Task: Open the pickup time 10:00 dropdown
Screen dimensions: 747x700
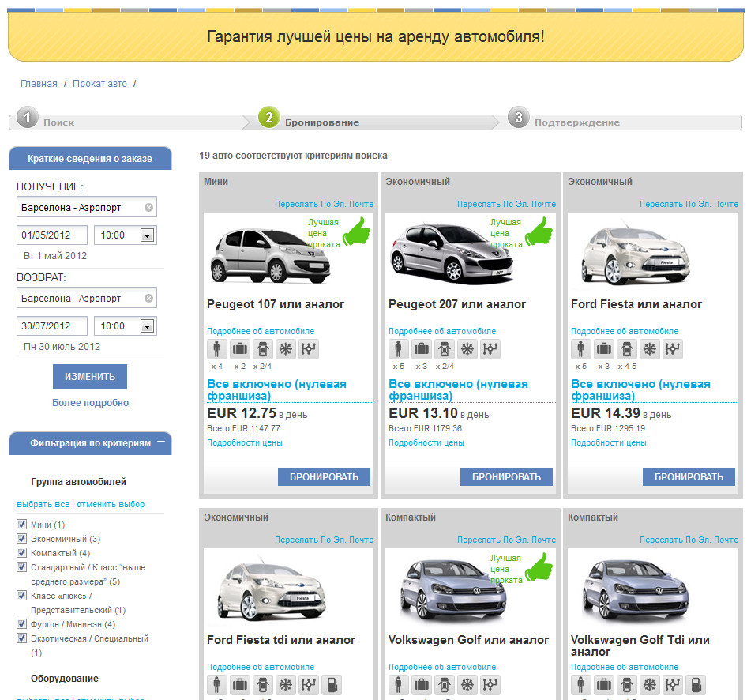Action: (146, 235)
